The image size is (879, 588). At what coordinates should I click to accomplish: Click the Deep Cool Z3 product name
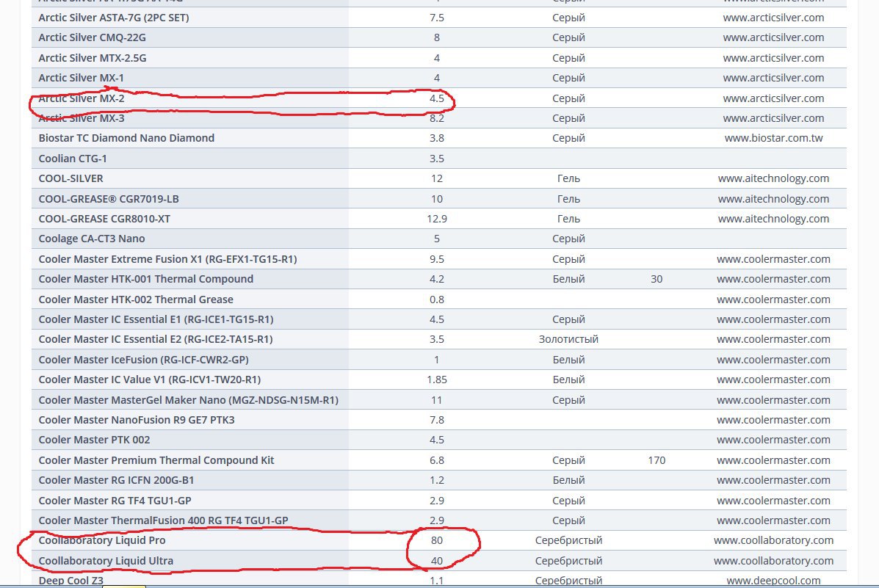click(x=70, y=581)
